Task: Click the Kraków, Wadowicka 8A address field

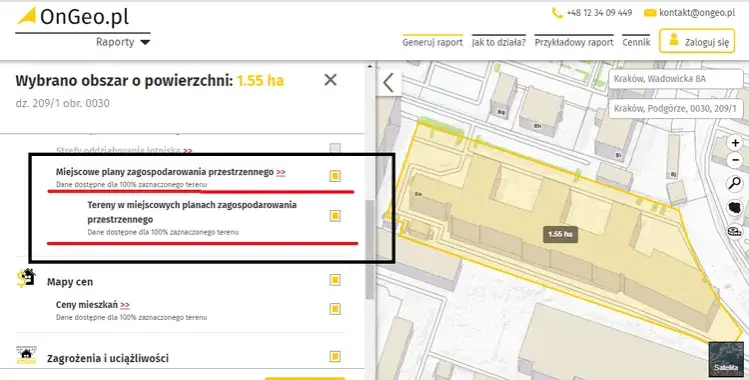Action: [675, 79]
